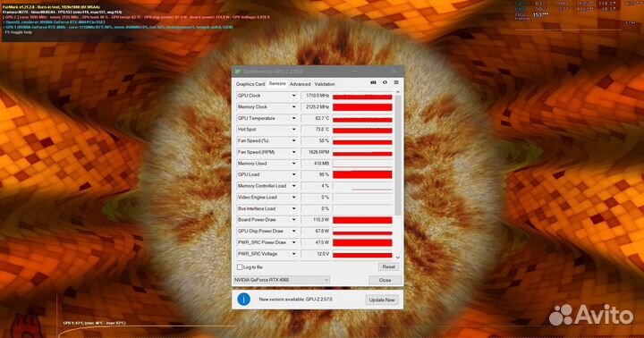The image size is (644, 338).
Task: Open the Fan Speed (%) sensor dropdown
Action: point(293,141)
